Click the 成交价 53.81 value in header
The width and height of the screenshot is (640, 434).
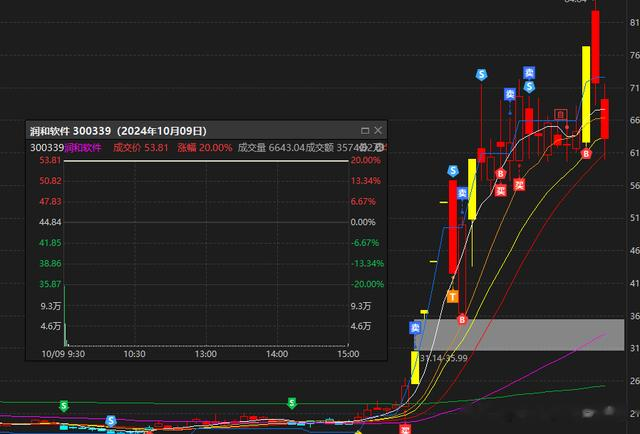pos(141,147)
